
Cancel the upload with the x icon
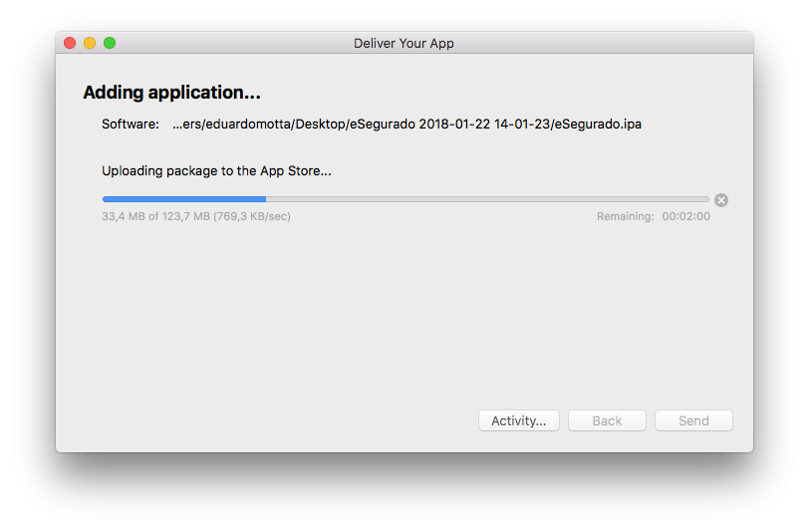click(x=721, y=199)
